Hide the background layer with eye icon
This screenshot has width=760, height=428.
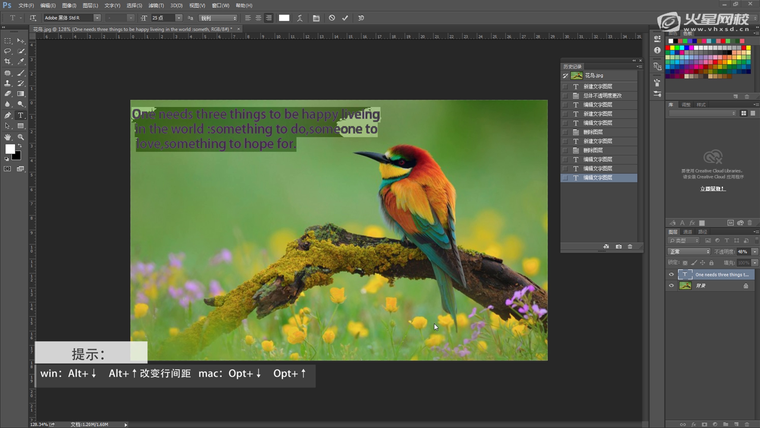[x=671, y=286]
